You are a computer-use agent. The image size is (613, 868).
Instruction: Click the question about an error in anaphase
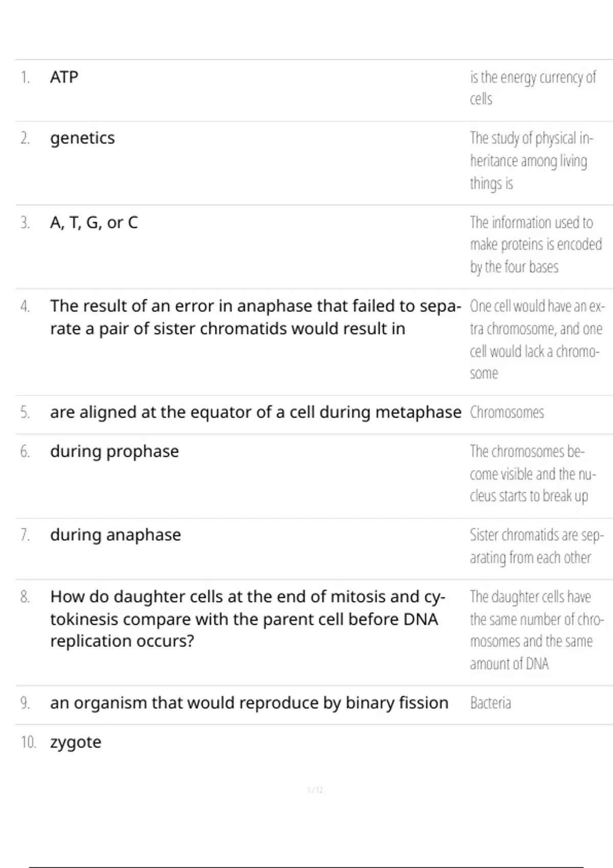(x=255, y=317)
